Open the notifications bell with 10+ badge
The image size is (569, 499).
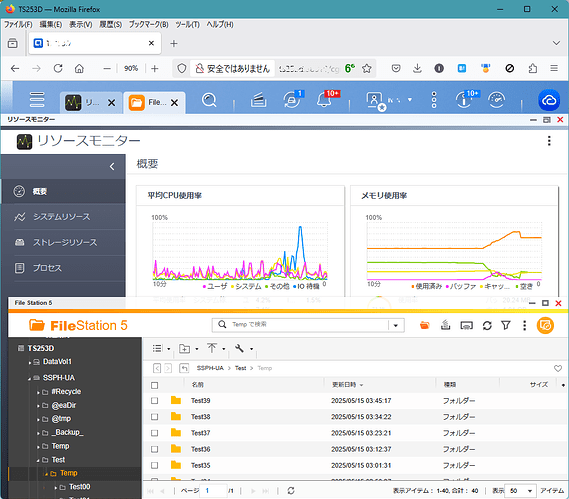click(x=324, y=99)
